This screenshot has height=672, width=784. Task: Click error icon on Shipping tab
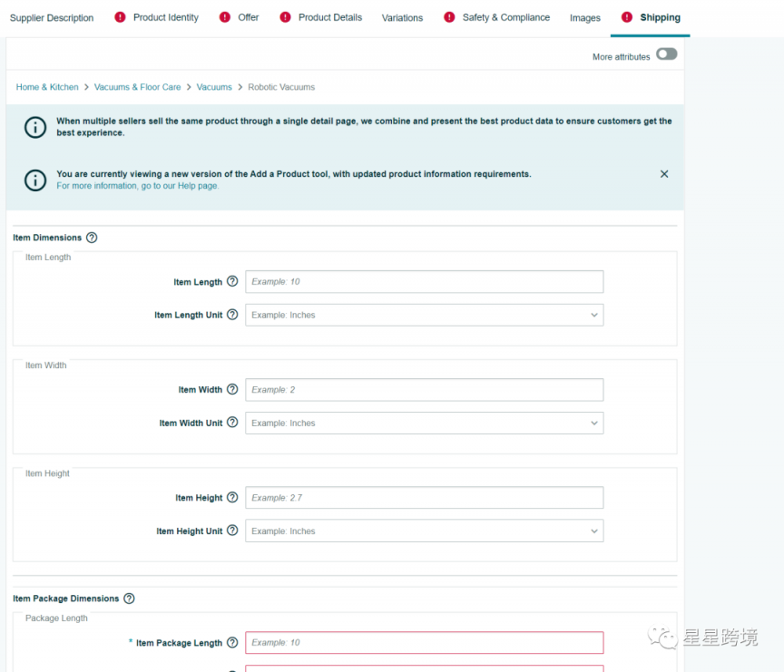[x=627, y=17]
